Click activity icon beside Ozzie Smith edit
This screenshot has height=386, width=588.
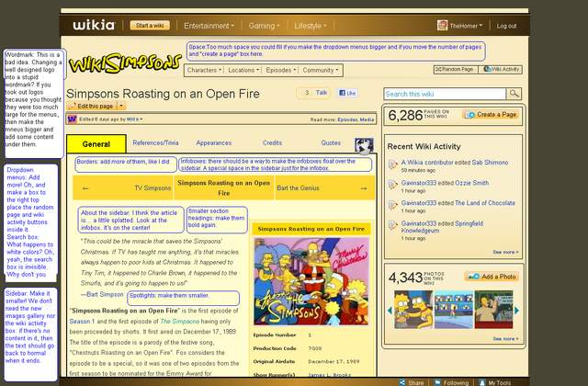(392, 185)
